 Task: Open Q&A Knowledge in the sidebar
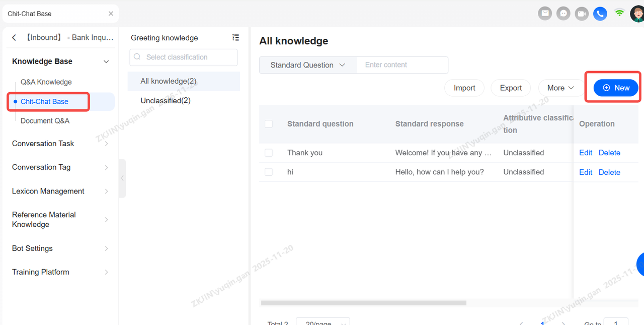click(x=46, y=82)
